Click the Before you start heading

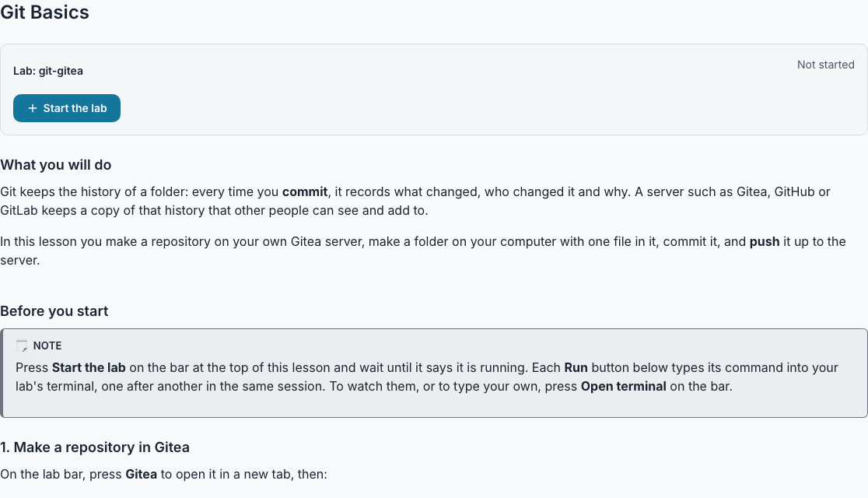point(54,311)
